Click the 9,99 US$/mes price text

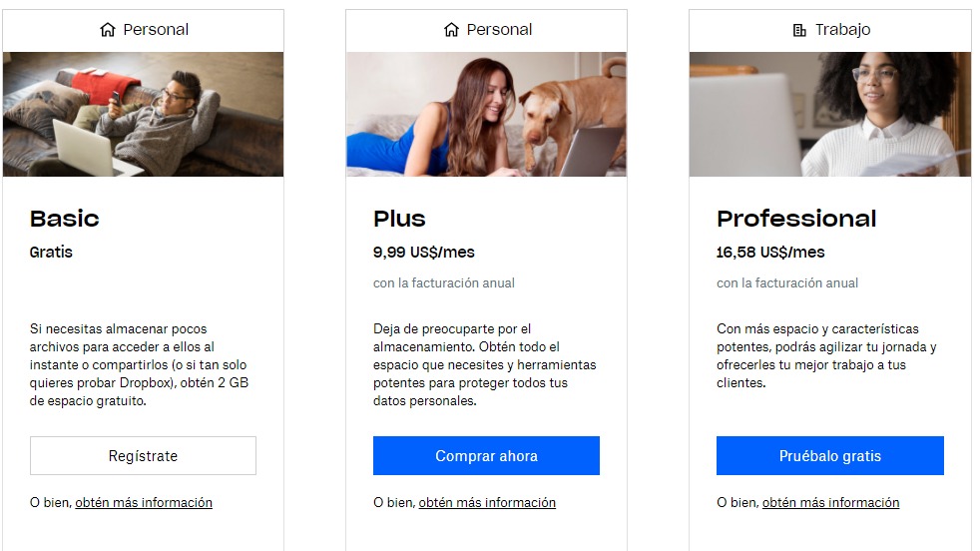(x=424, y=253)
